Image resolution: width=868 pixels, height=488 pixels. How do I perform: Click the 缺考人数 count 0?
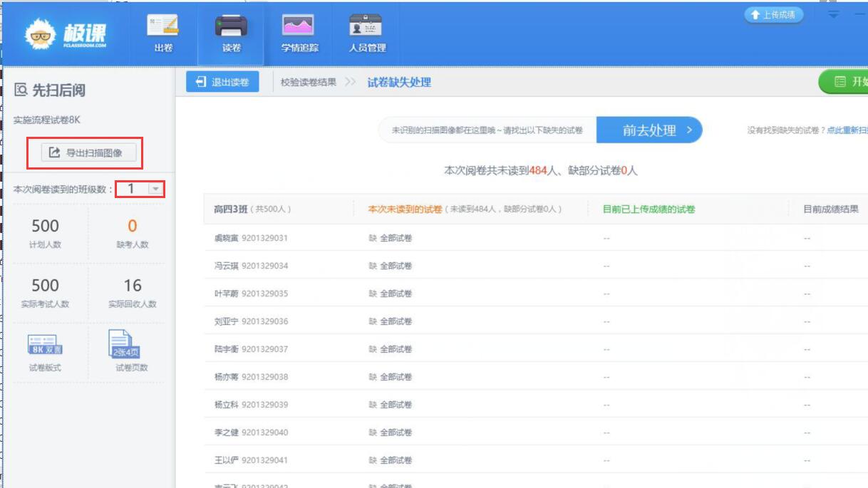132,226
